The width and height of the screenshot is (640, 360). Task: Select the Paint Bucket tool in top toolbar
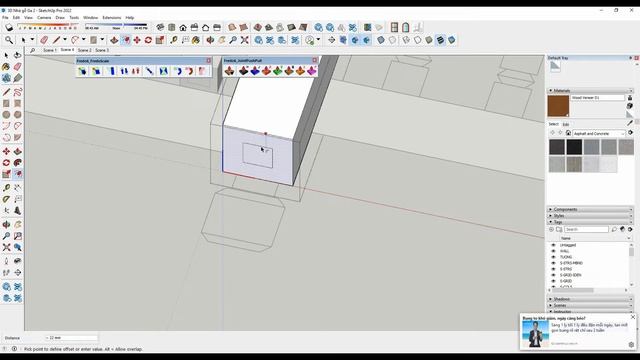click(x=196, y=40)
